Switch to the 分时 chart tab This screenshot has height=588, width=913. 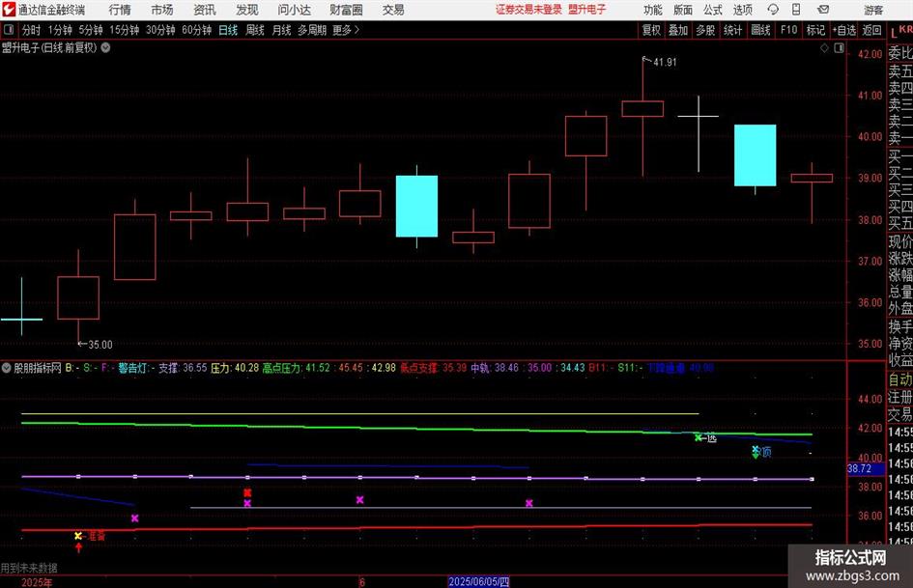(32, 30)
